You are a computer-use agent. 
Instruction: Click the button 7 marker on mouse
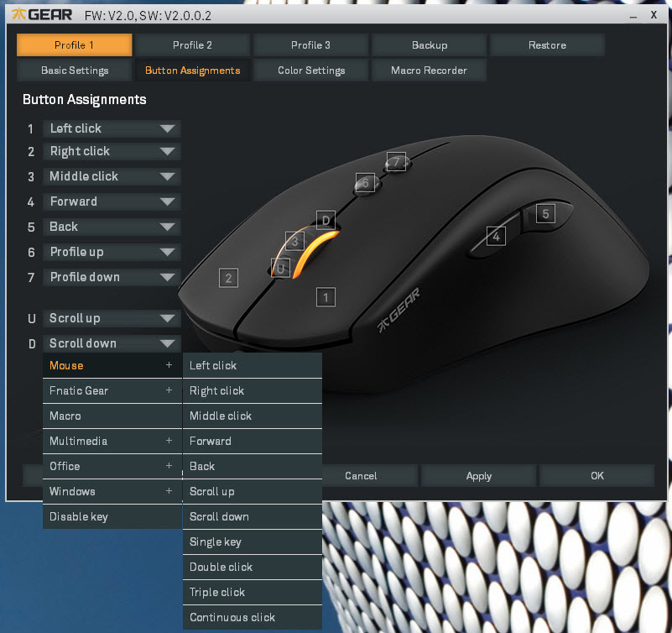(396, 162)
